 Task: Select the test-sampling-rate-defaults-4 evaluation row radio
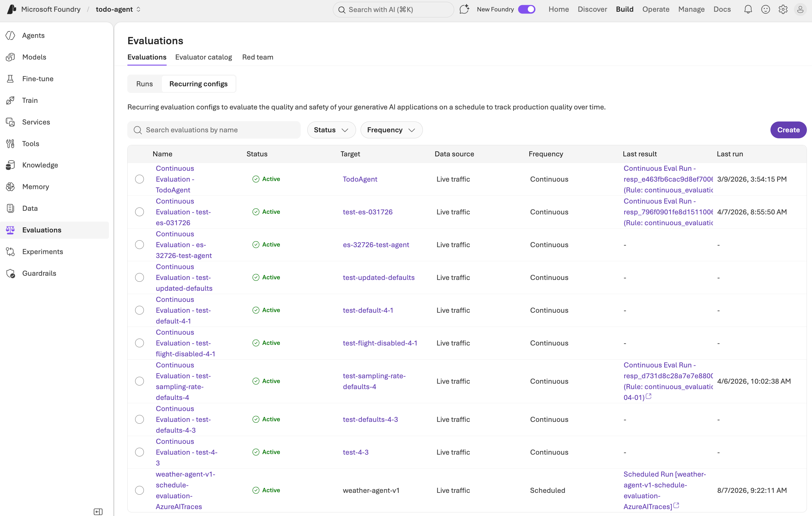[140, 381]
